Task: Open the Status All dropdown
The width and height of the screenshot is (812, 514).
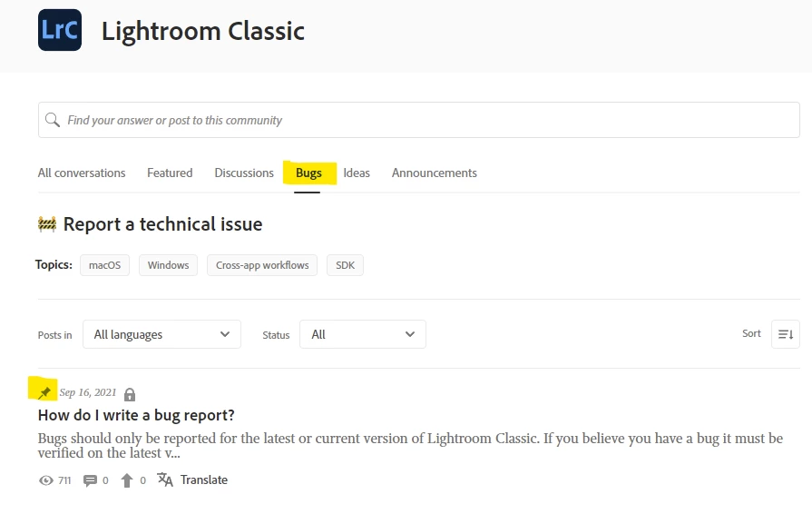Action: 363,334
